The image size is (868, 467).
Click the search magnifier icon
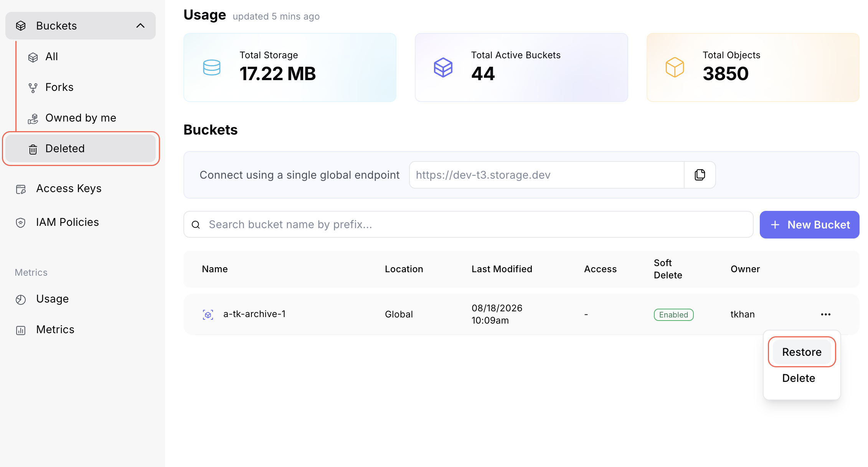pyautogui.click(x=196, y=225)
